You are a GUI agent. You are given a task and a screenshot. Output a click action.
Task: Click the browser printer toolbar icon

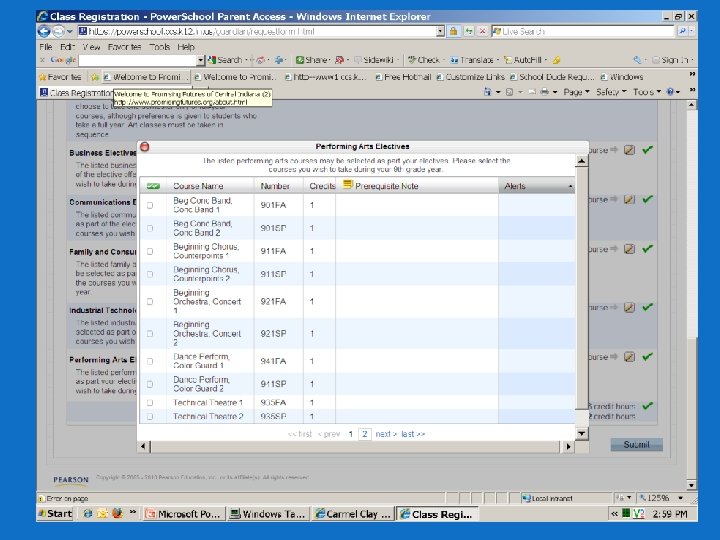[x=545, y=92]
